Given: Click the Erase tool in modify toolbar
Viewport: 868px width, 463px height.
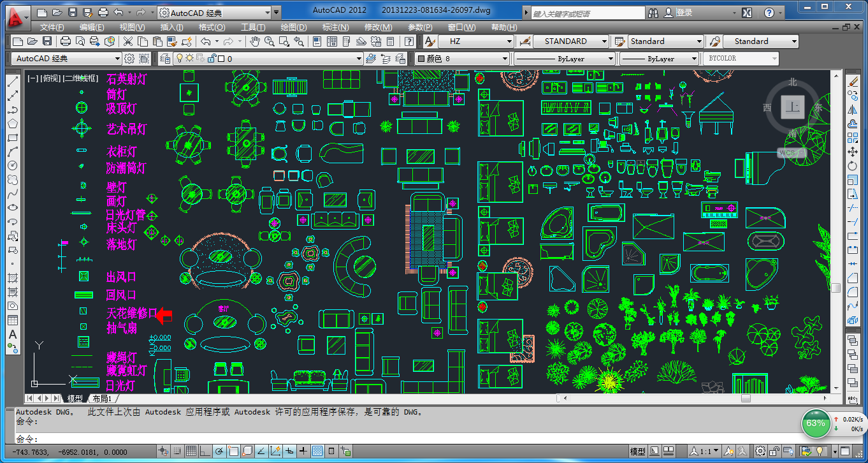Looking at the screenshot, I should pos(853,82).
